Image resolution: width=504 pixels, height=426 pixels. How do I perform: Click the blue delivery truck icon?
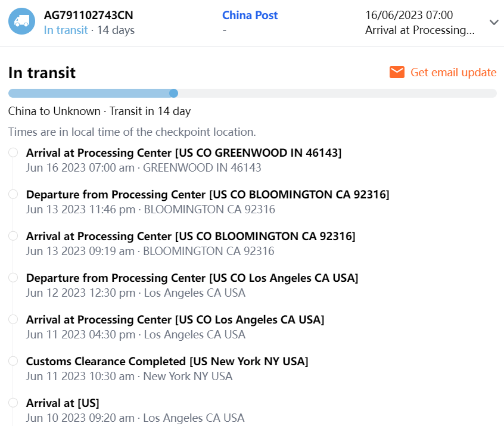coord(21,21)
